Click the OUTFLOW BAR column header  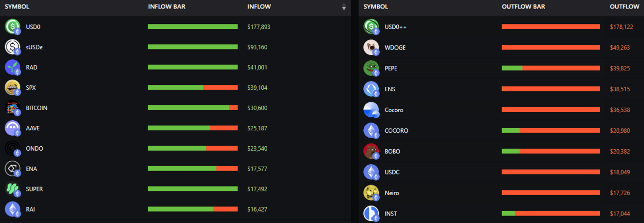point(523,6)
